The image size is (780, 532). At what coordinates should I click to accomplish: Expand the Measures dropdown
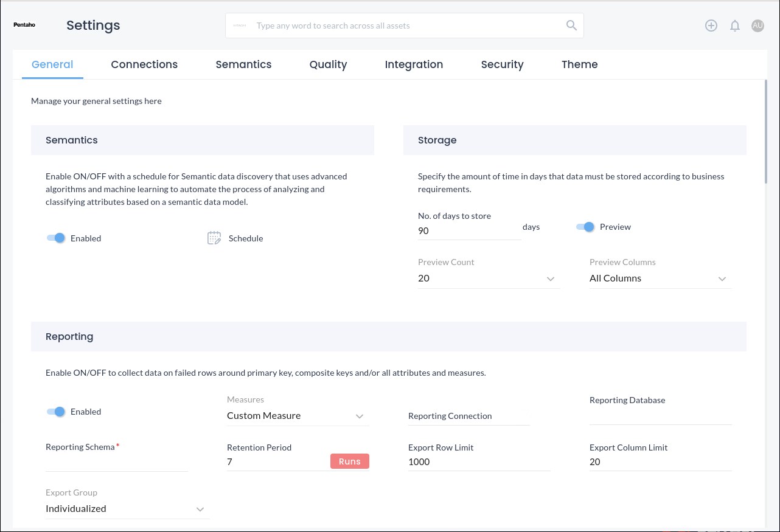coord(297,416)
